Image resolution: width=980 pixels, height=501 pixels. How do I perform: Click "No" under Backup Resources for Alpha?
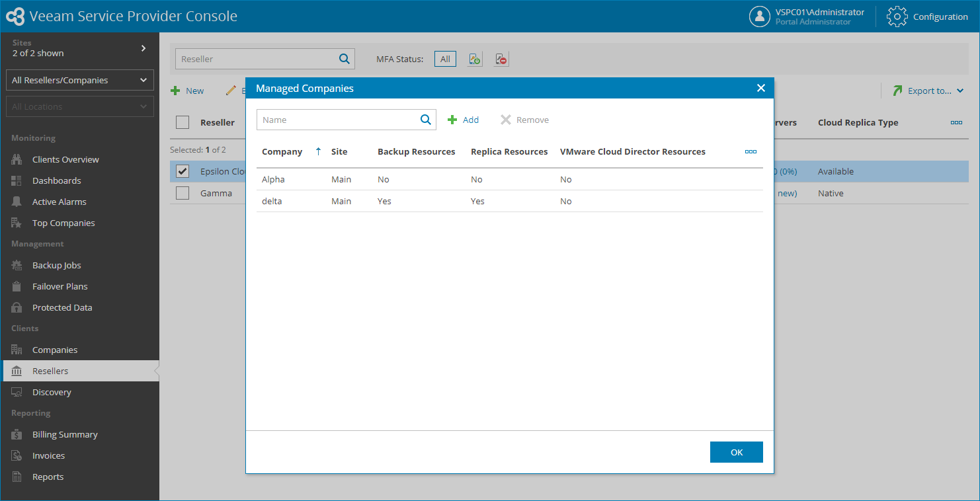point(383,179)
